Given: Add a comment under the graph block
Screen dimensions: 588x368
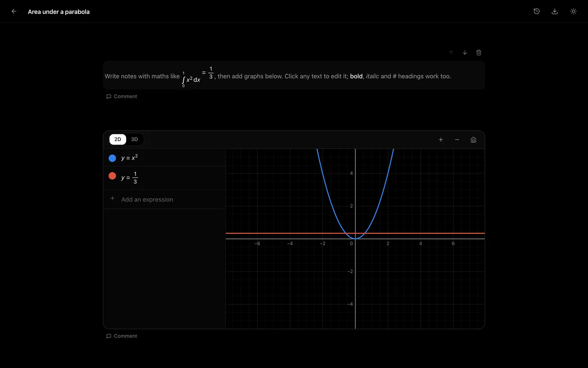Looking at the screenshot, I should pyautogui.click(x=122, y=336).
